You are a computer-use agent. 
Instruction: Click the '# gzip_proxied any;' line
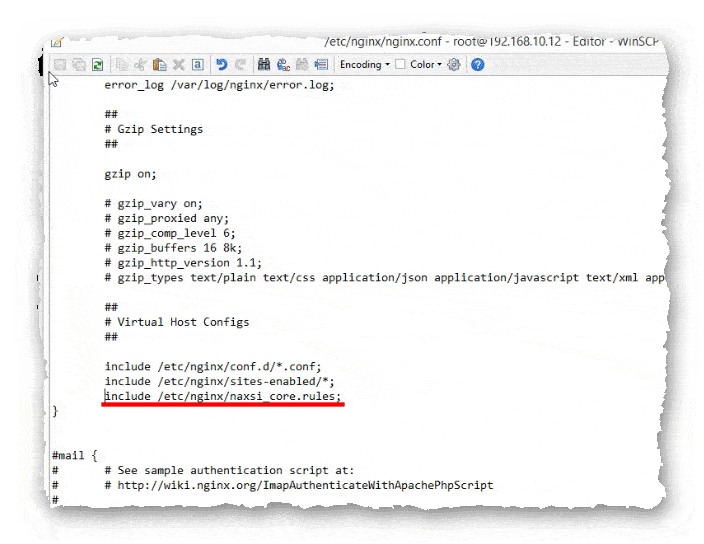click(x=167, y=219)
